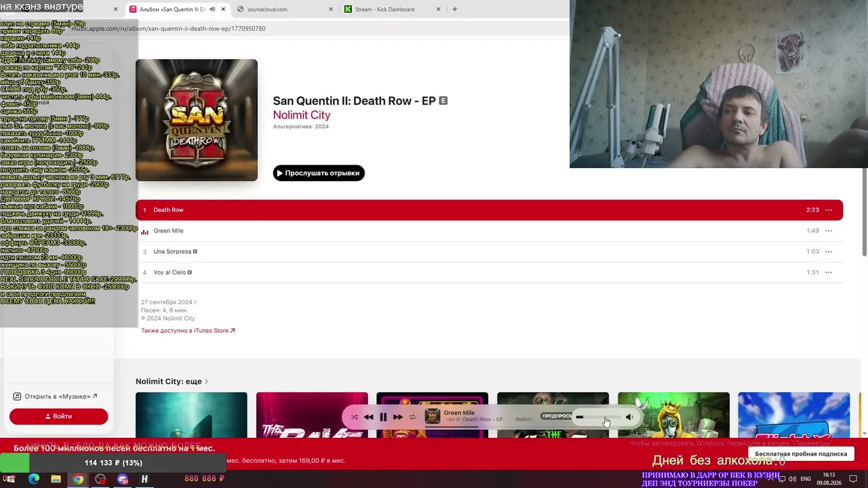The height and width of the screenshot is (488, 868).
Task: Play the Voy al Cielo track
Action: [489, 272]
